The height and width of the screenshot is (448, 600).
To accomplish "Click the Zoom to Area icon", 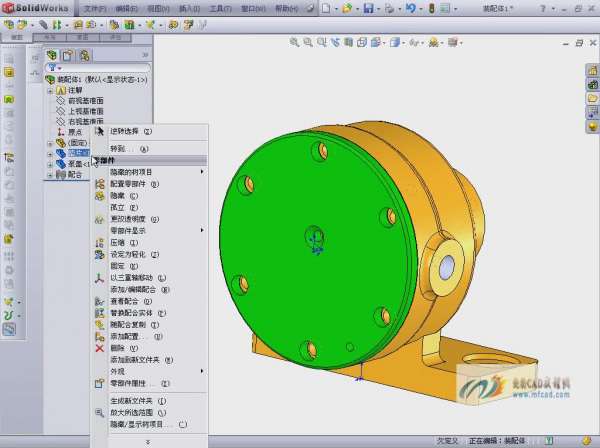I will point(308,42).
